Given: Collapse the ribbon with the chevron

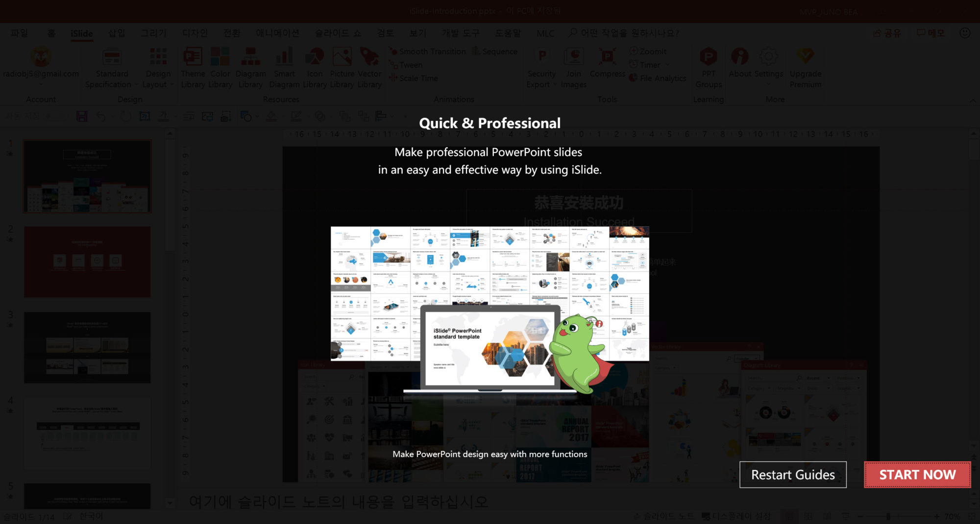Looking at the screenshot, I should coord(973,100).
